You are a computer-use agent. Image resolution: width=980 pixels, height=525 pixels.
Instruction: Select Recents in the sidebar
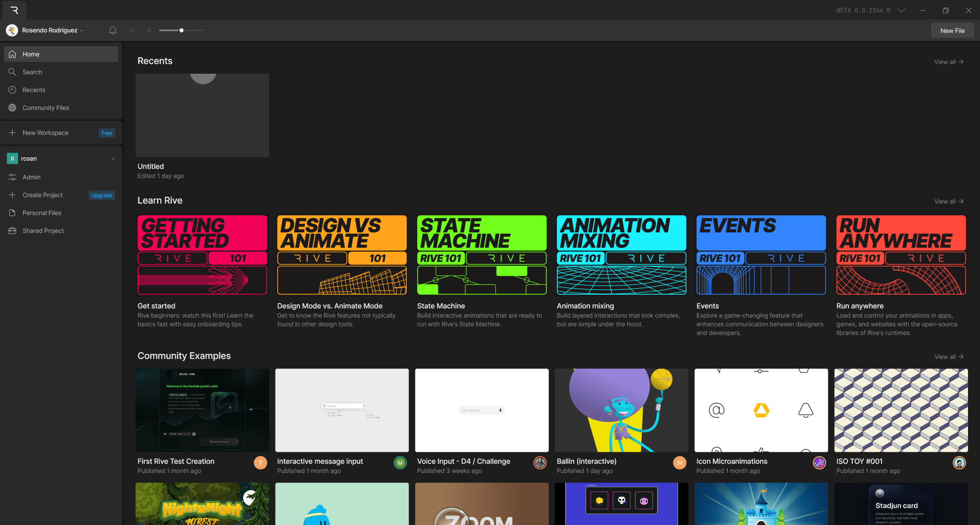(33, 90)
